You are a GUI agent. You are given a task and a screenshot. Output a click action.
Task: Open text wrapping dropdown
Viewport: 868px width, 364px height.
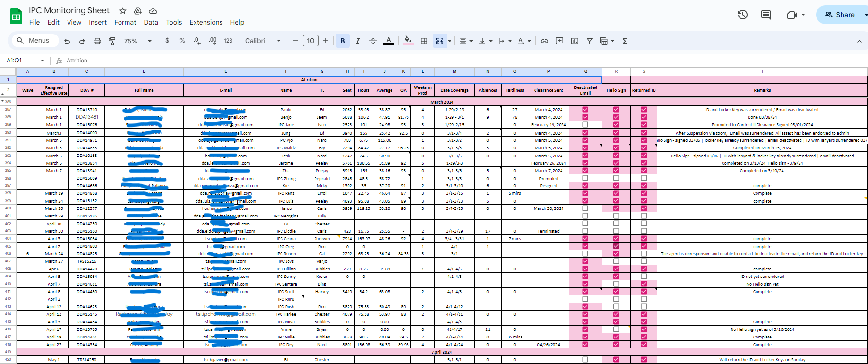505,41
